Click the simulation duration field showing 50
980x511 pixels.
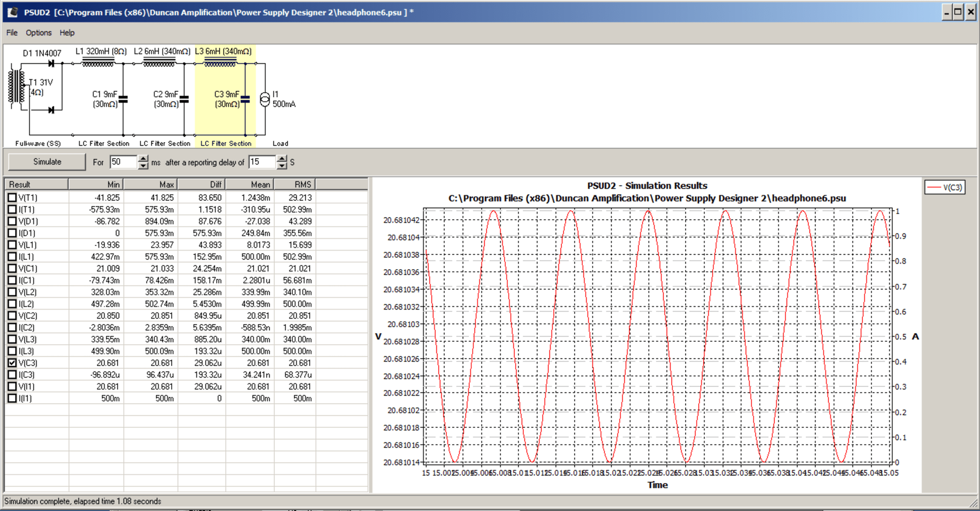click(x=124, y=162)
